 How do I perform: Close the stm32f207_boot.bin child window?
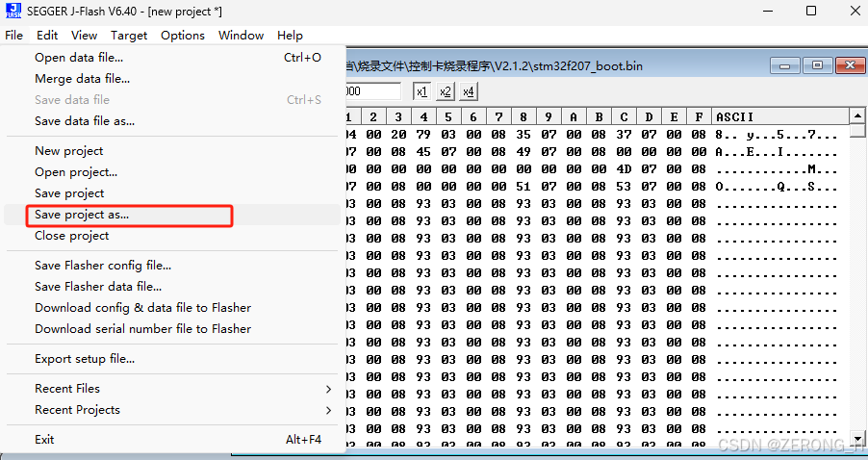tap(850, 65)
